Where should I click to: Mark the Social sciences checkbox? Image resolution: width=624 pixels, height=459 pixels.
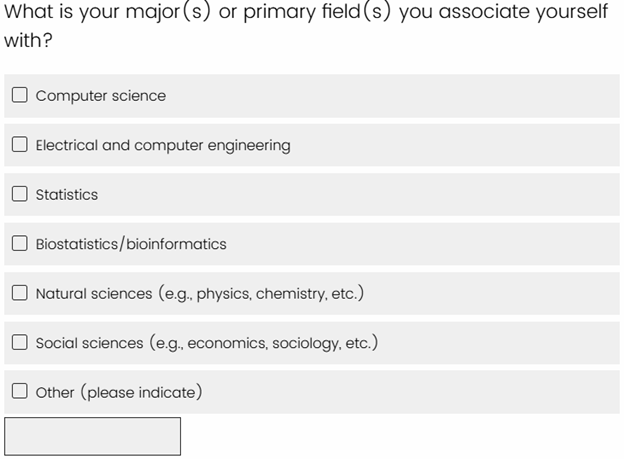[20, 343]
